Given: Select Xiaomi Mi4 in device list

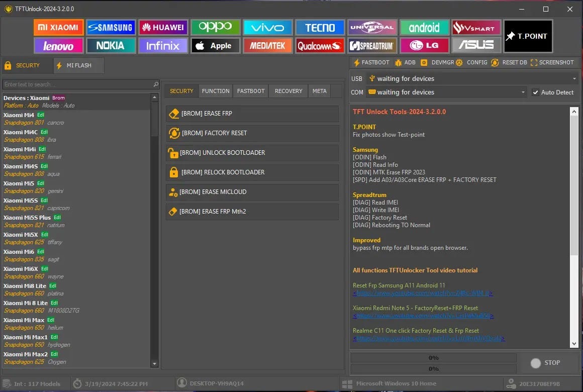Looking at the screenshot, I should (x=76, y=119).
